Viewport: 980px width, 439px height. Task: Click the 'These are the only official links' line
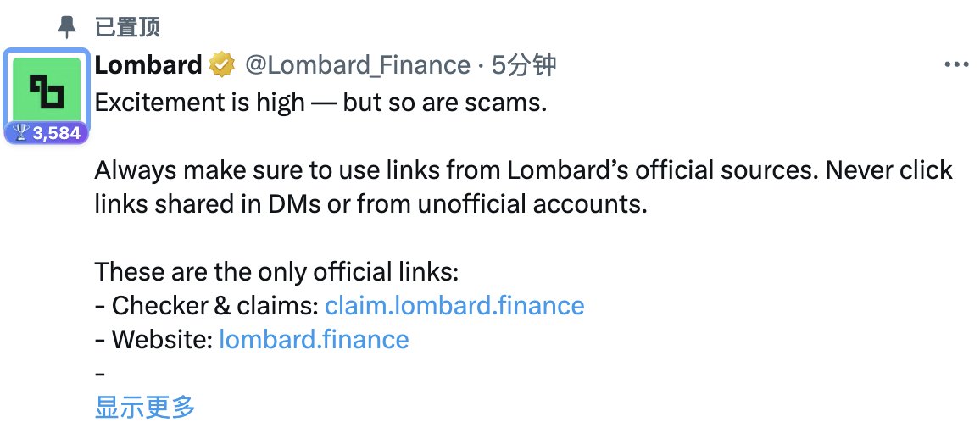coord(277,272)
